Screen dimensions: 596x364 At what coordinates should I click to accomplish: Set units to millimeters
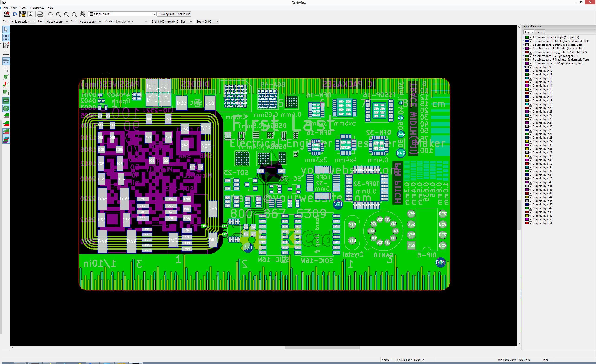(x=6, y=61)
